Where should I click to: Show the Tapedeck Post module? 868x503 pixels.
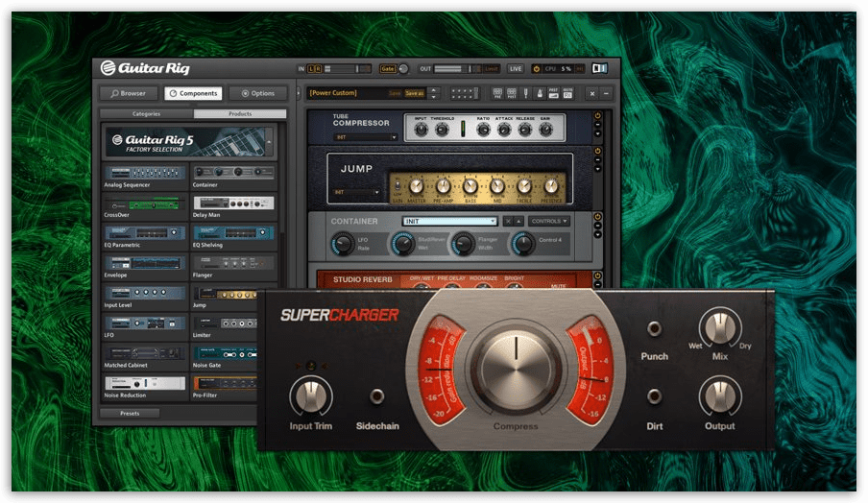coord(512,93)
